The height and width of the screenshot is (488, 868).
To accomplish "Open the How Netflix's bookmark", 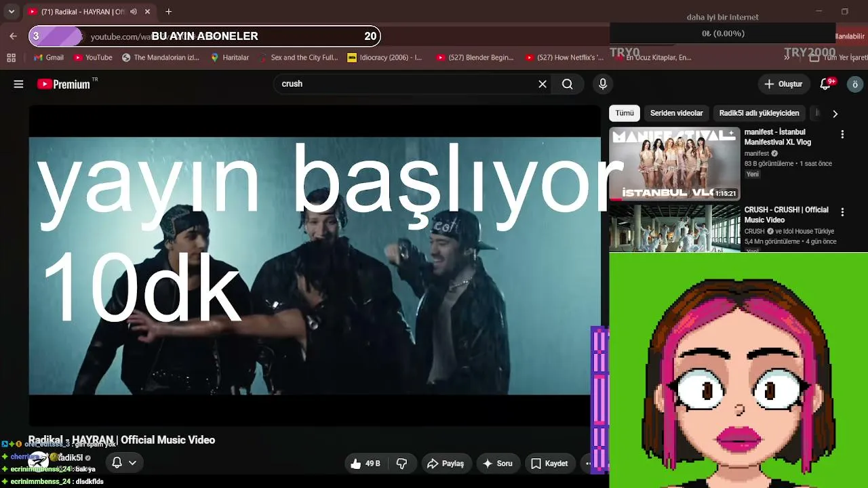I will point(565,58).
